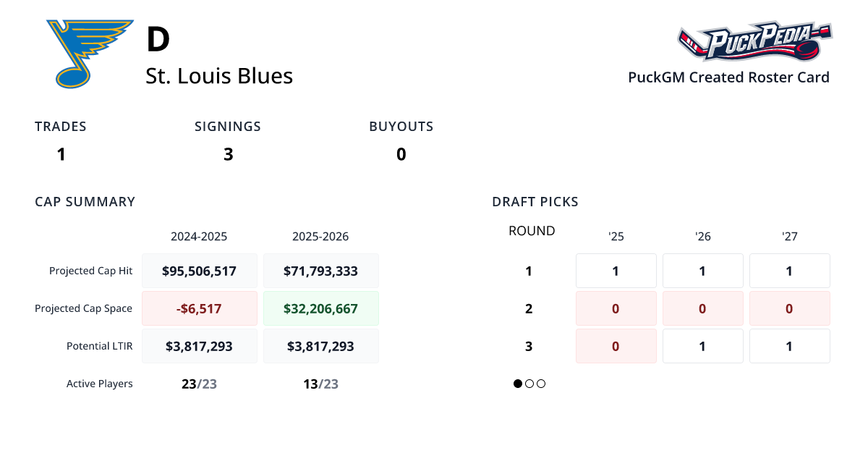
Task: Click the 2024-2025 season column header
Action: 199,237
